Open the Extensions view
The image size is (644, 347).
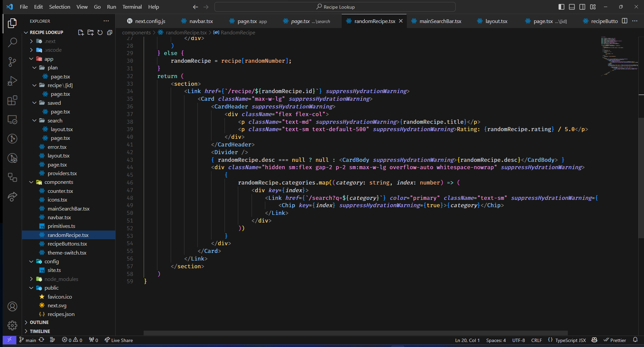(12, 100)
